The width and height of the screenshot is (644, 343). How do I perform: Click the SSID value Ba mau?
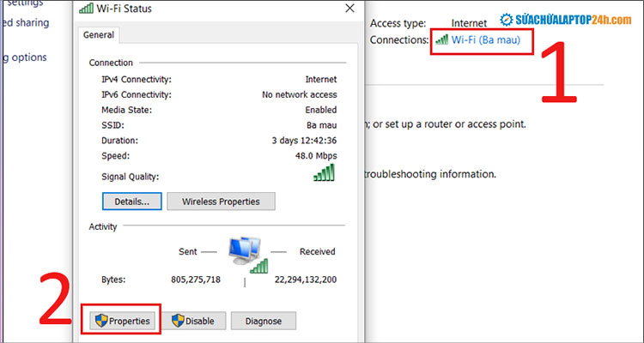(320, 125)
